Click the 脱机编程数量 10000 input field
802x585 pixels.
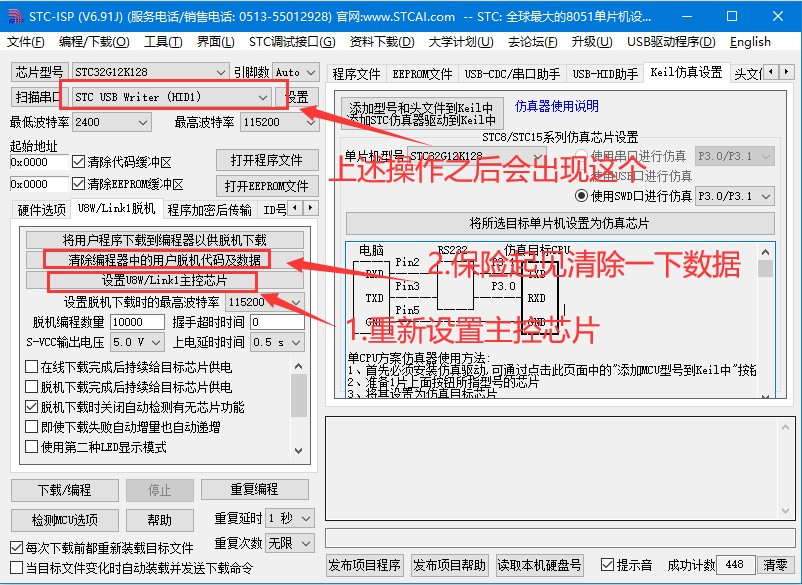[137, 322]
